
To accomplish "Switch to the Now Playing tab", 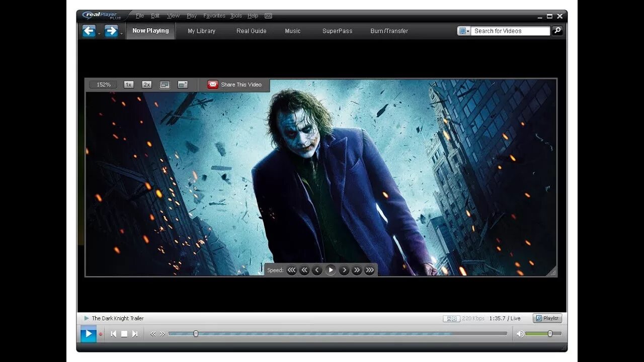I will (150, 31).
